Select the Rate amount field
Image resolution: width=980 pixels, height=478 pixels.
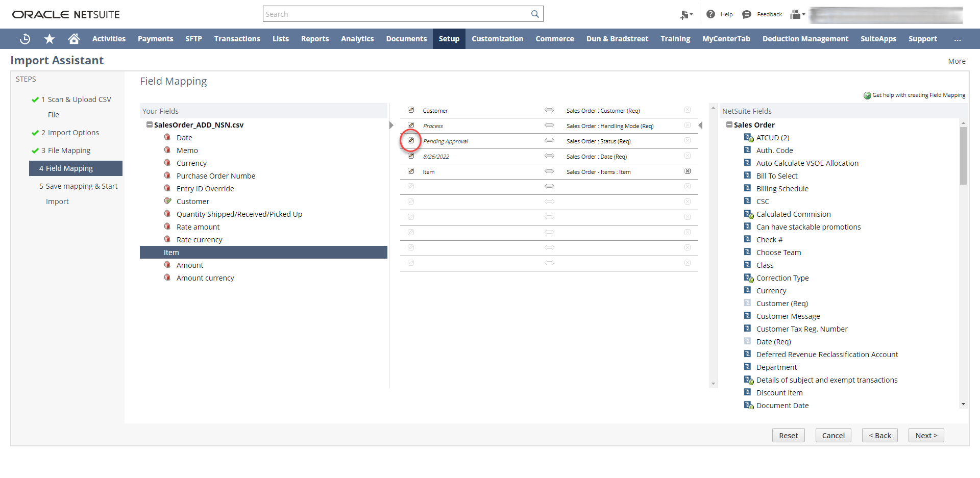(198, 227)
